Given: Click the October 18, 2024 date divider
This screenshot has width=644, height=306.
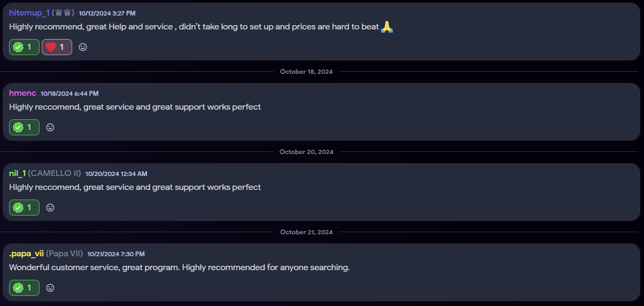Looking at the screenshot, I should coord(306,72).
